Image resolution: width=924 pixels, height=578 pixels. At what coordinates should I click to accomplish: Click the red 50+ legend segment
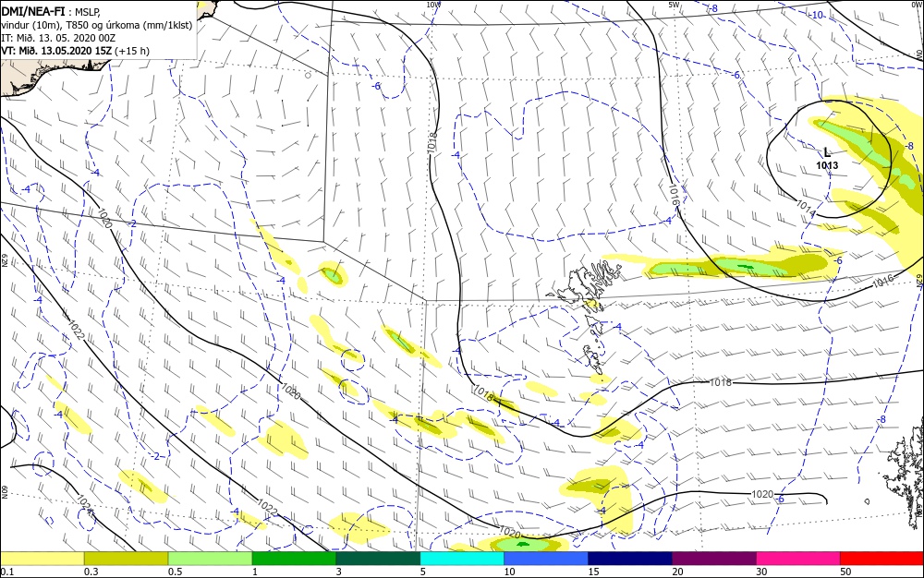point(882,559)
